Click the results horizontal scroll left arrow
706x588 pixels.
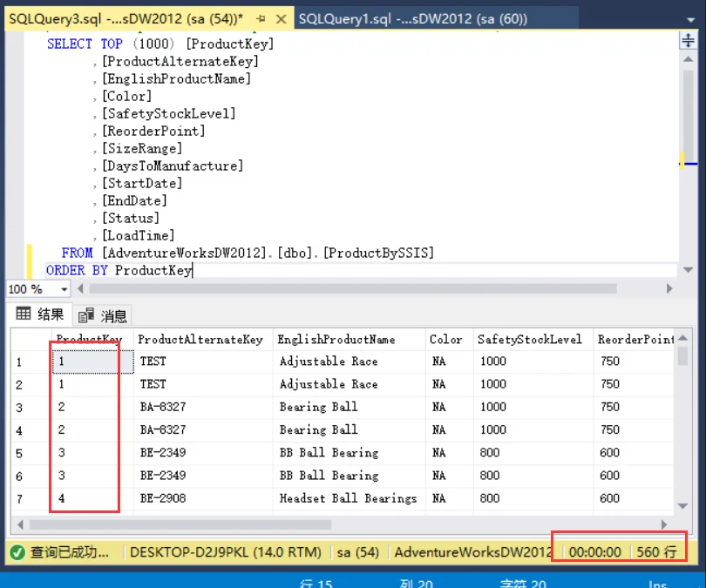[x=20, y=524]
